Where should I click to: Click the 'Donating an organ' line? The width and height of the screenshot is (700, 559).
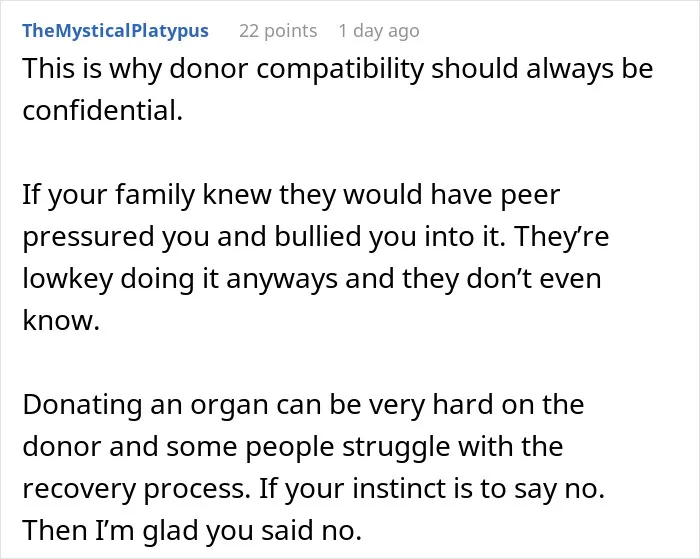303,405
